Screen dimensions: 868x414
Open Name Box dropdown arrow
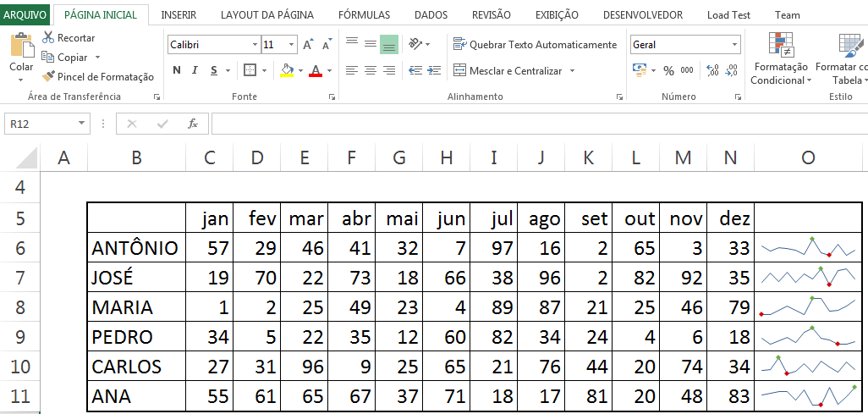[81, 124]
